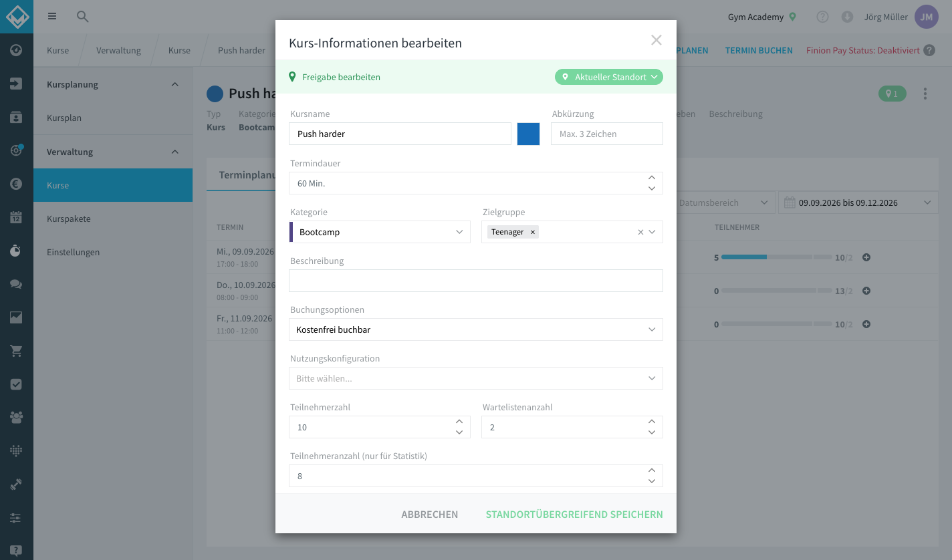Increase the Termindauer value

point(652,178)
